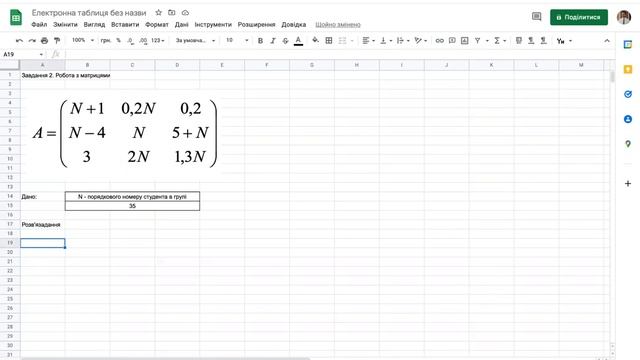
Task: Apply percent format
Action: pyautogui.click(x=118, y=40)
